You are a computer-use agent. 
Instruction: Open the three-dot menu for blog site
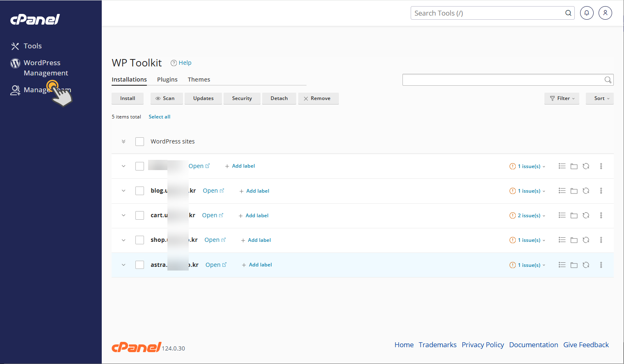pyautogui.click(x=601, y=191)
